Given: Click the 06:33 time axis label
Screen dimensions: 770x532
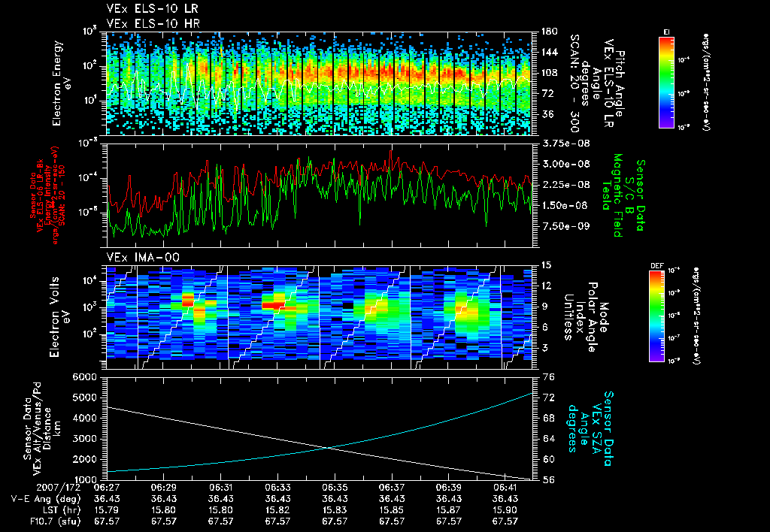Looking at the screenshot, I should click(277, 488).
